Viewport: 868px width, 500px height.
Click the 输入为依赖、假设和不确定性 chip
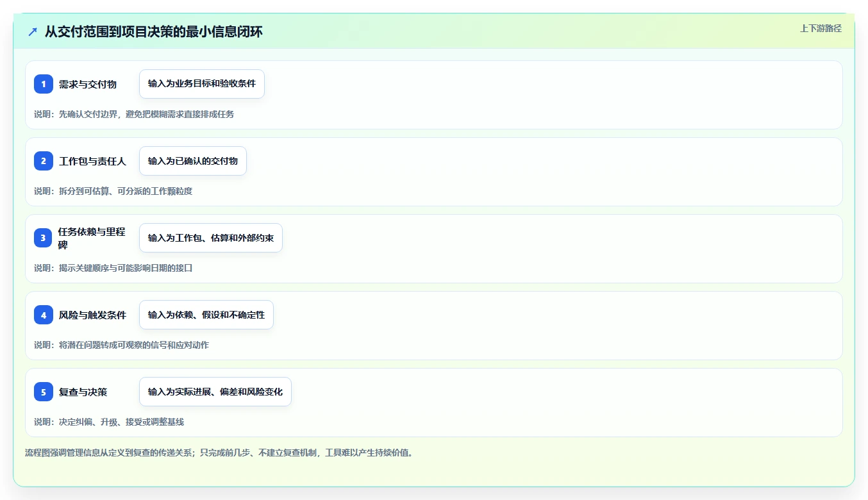pos(206,315)
